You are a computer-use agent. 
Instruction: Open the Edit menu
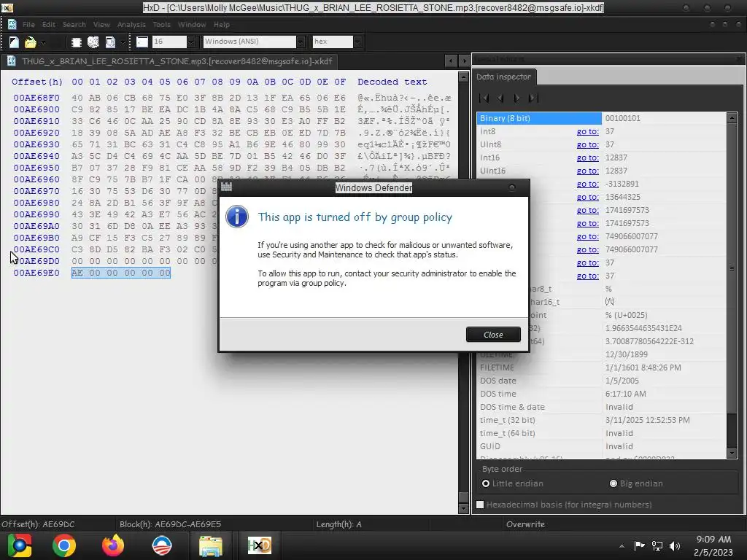tap(49, 24)
